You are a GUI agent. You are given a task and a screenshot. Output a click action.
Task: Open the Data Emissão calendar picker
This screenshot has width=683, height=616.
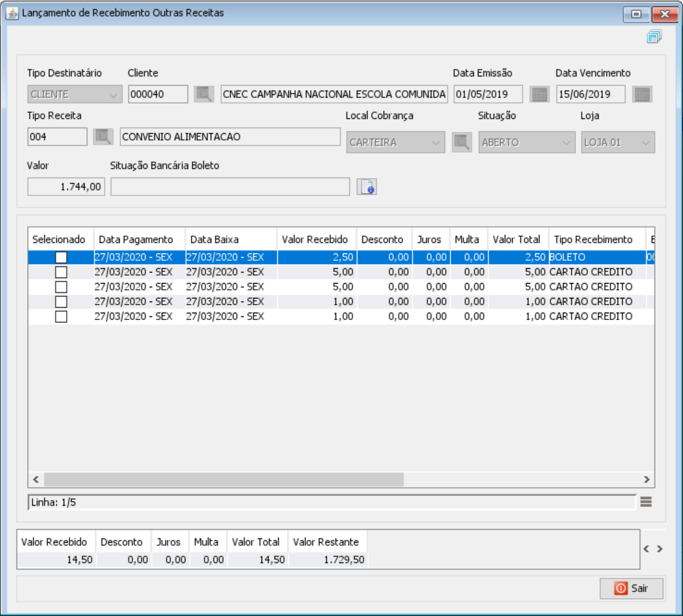(x=539, y=94)
